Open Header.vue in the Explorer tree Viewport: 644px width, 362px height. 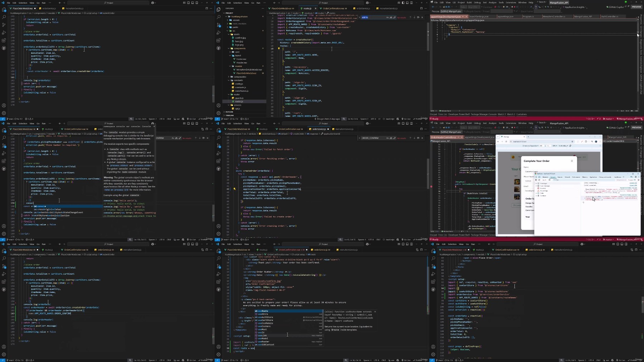[x=242, y=63]
